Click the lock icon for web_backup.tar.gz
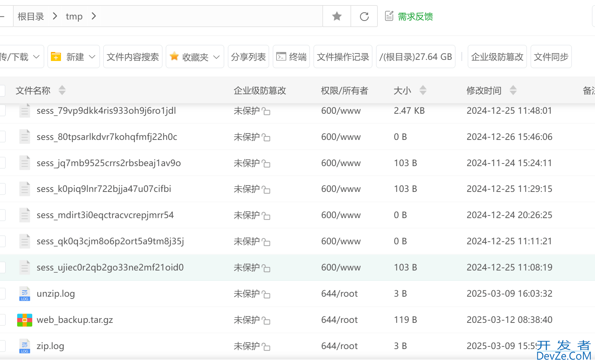Viewport: 595px width, 364px height. (266, 320)
